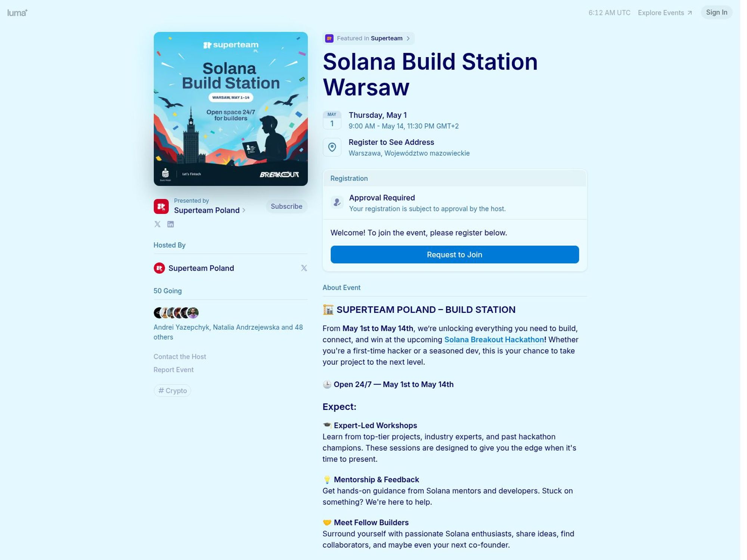Subscribe to Superteam Poland calendar
Screen dimensions: 747x560
286,206
